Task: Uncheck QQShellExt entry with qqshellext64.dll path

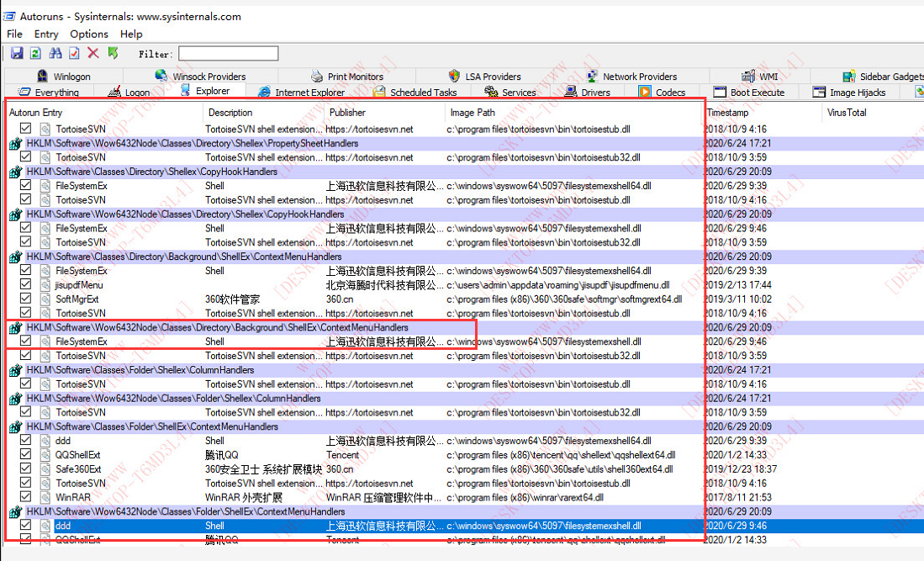Action: [x=25, y=453]
